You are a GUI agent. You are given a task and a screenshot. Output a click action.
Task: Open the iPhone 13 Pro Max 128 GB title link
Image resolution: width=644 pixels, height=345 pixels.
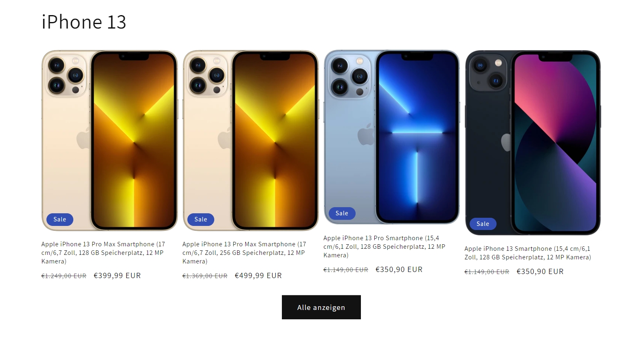pos(103,252)
